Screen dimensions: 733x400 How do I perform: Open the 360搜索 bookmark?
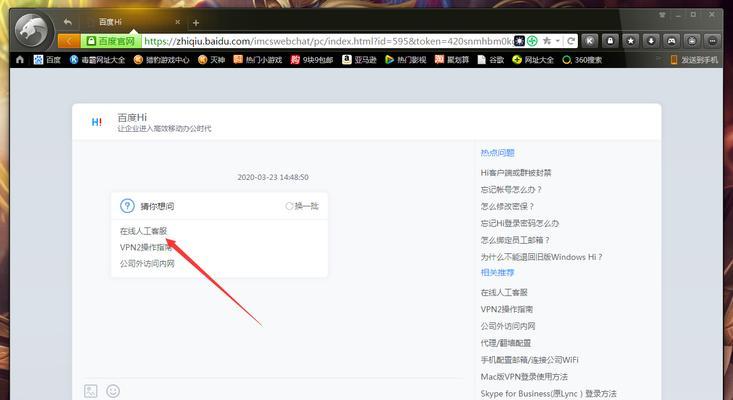(x=582, y=60)
